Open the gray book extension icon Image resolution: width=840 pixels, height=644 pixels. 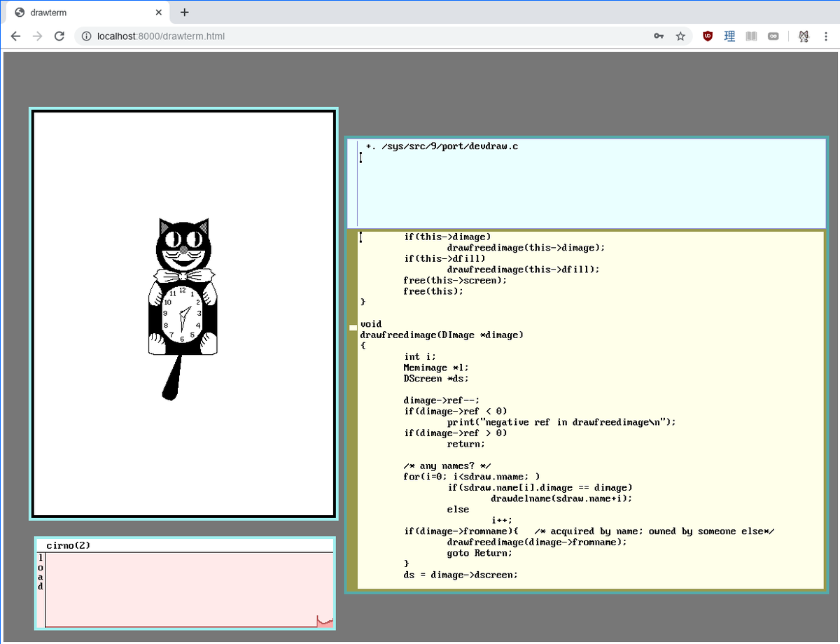(751, 36)
